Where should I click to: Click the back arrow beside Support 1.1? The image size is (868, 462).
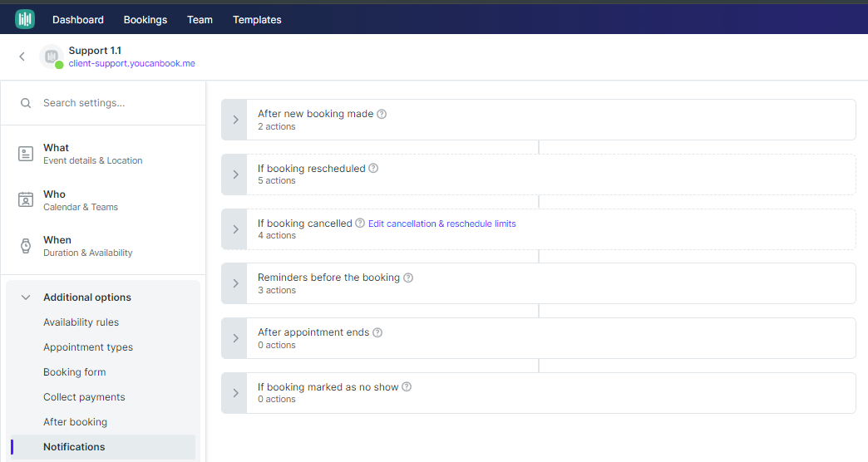click(22, 57)
